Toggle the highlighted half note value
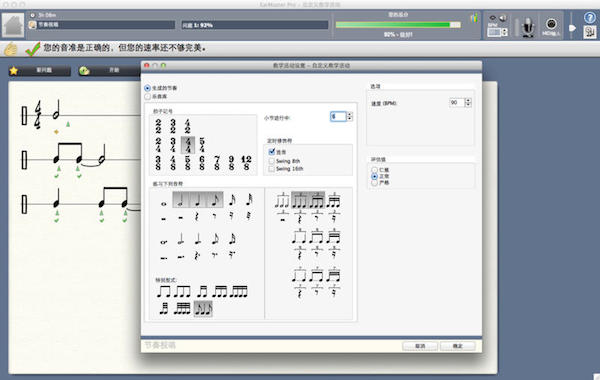Screen dimensions: 600x380 181,200
